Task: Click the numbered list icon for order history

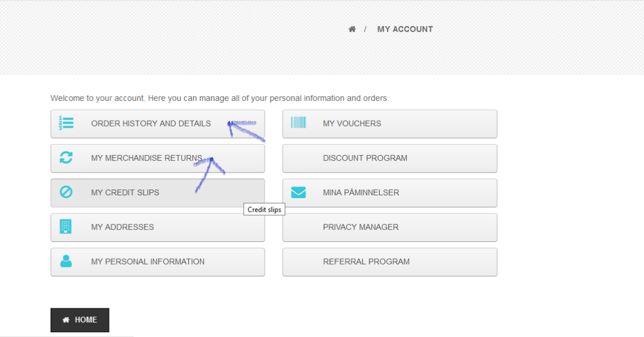Action: pos(66,123)
